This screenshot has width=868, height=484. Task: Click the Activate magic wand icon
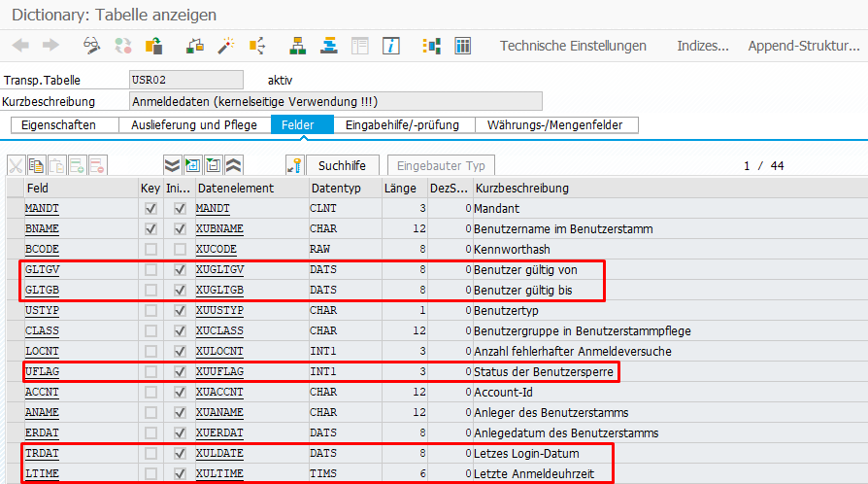[225, 46]
